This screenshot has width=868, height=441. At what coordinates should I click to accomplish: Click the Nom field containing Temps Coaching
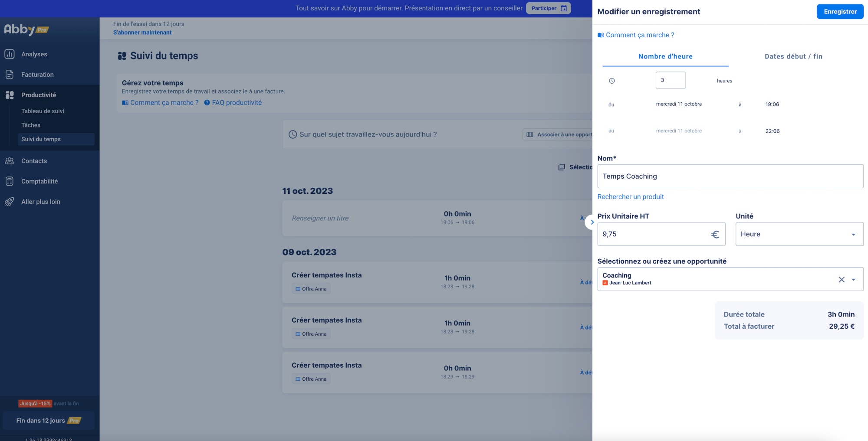[x=730, y=176]
